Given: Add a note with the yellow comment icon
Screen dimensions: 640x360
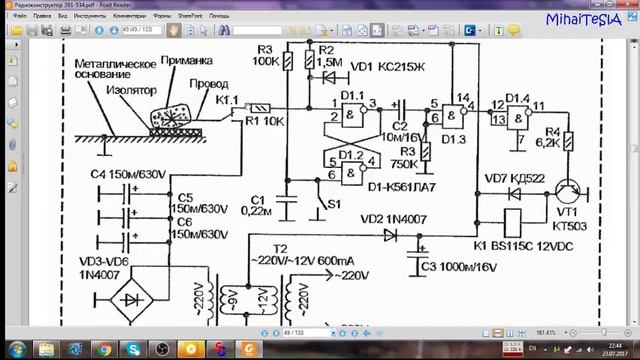Looking at the screenshot, I should 514,30.
